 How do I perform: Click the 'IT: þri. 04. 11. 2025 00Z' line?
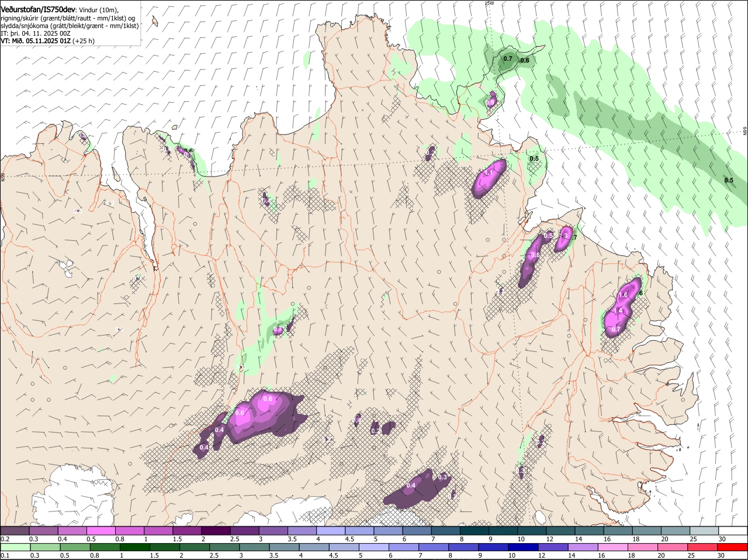[36, 33]
